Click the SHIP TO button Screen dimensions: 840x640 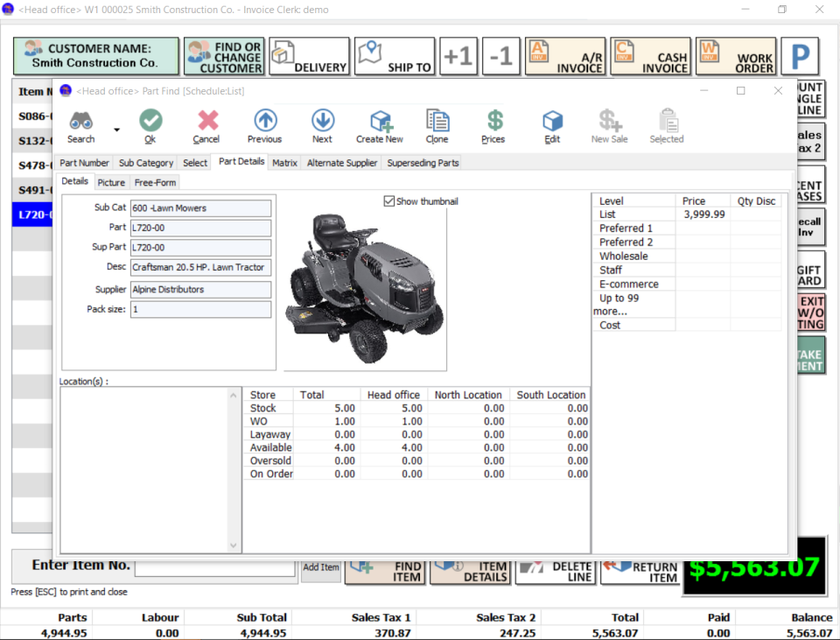coord(395,56)
